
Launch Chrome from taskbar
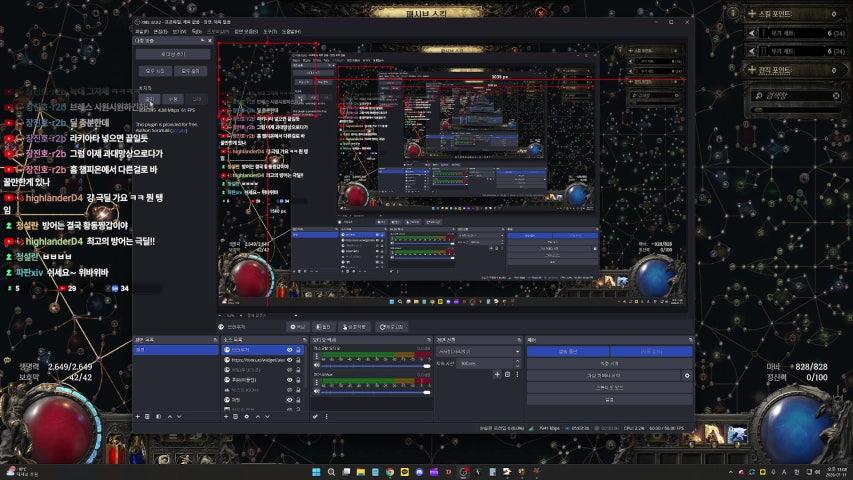(390, 472)
